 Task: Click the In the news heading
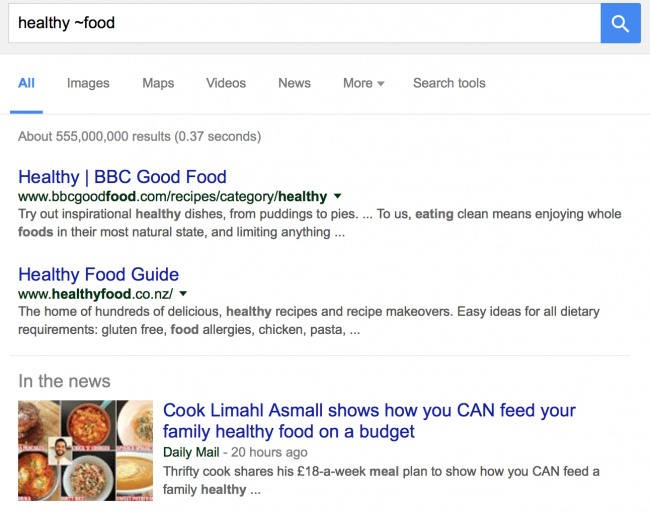(64, 381)
